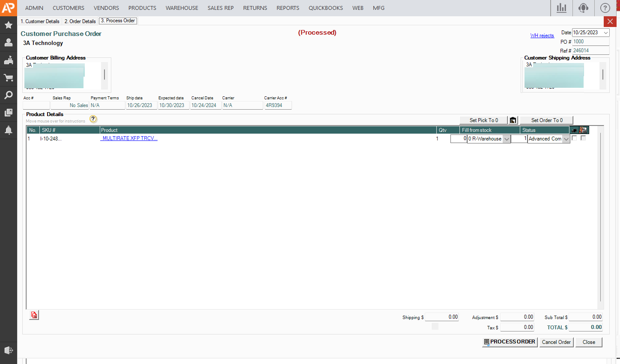Click the warehouse icon beside Set Pick To 0

pyautogui.click(x=513, y=120)
